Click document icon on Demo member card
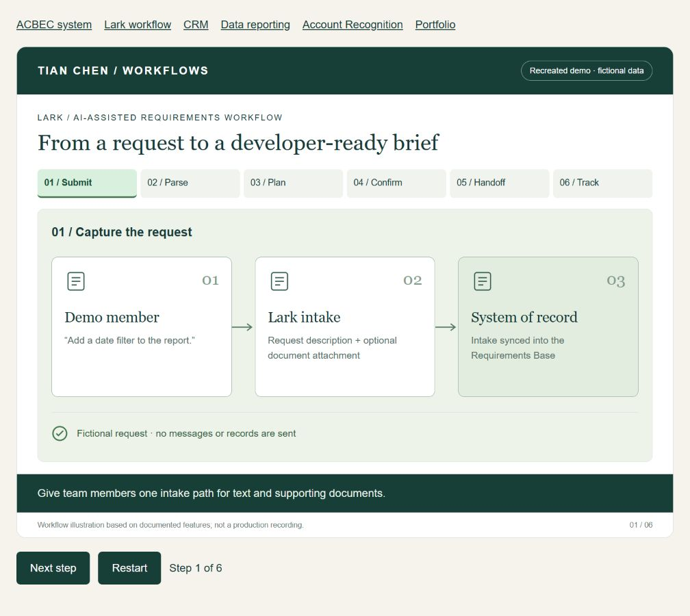690x616 pixels. (x=76, y=281)
